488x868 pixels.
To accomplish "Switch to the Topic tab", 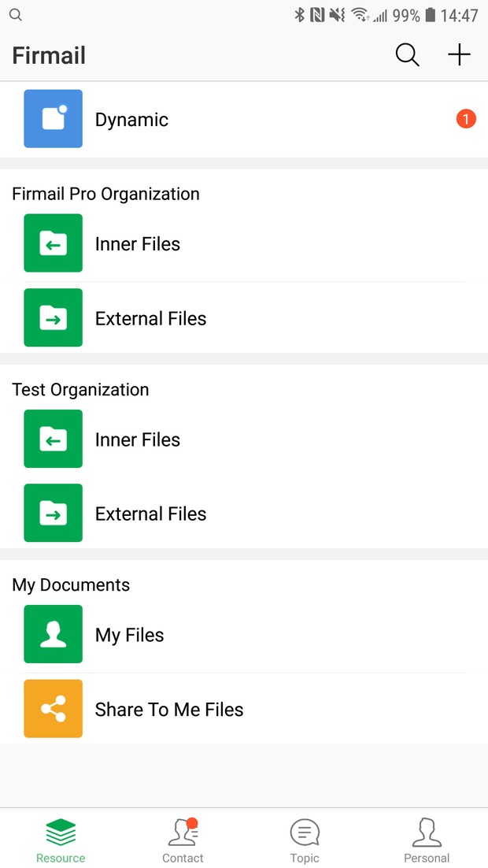I will 305,840.
